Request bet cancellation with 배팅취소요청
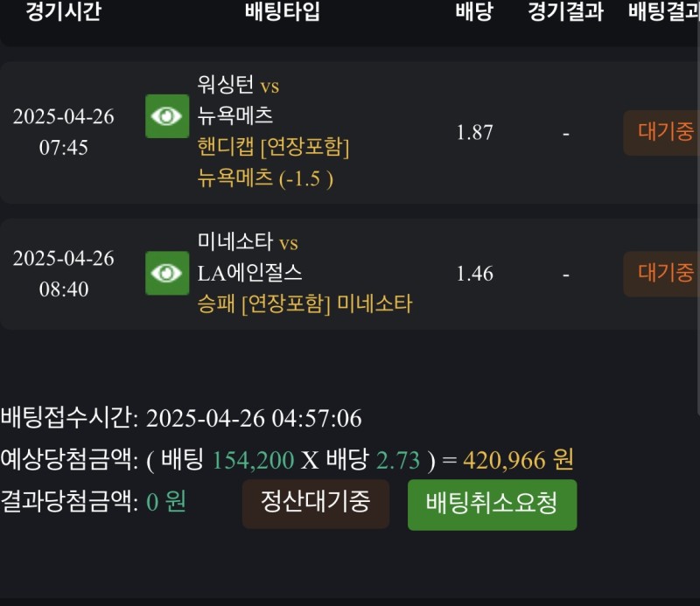 coord(492,505)
